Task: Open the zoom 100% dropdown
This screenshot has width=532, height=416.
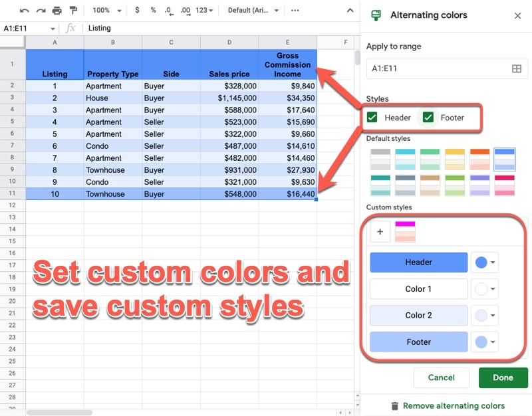Action: [x=106, y=10]
